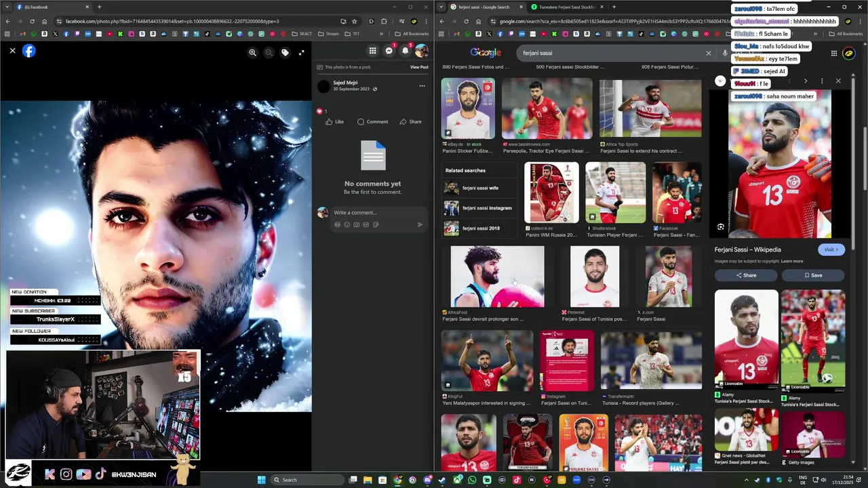
Task: Open the AfricaFoot 'Ferjani Sassi devrait prolonger' image
Action: click(x=498, y=277)
